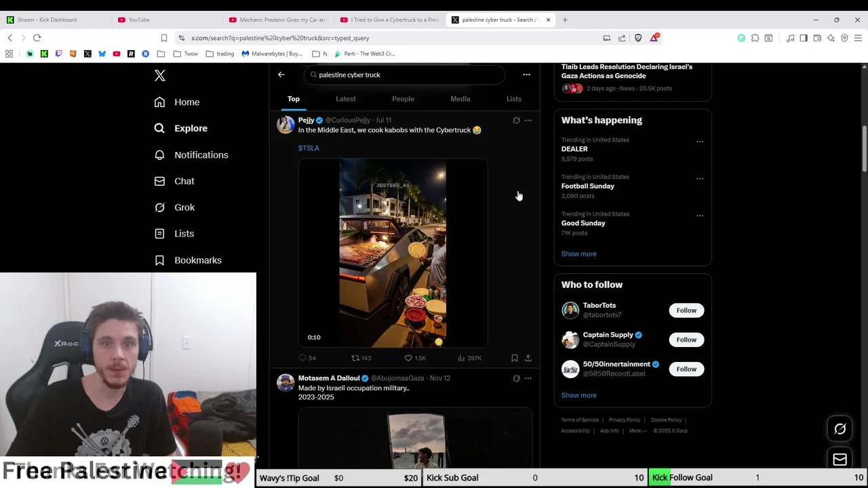Click Show more under What's happening

coord(579,253)
